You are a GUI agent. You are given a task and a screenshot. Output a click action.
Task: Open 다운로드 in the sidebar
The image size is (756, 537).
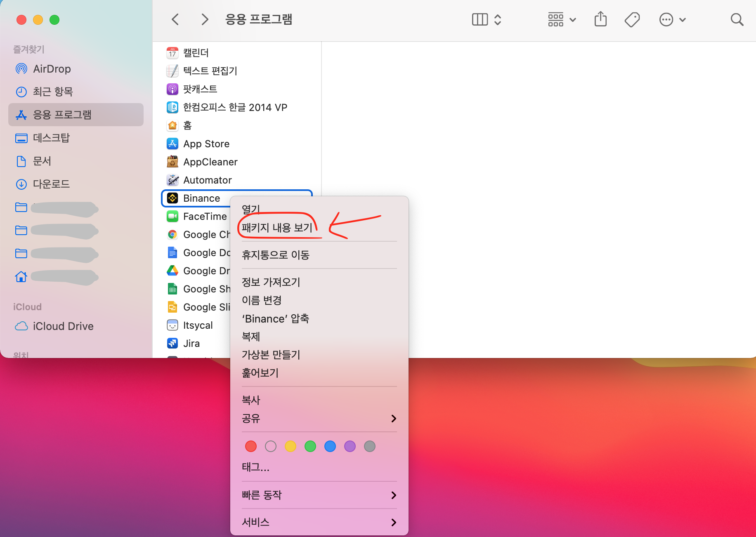click(x=76, y=184)
